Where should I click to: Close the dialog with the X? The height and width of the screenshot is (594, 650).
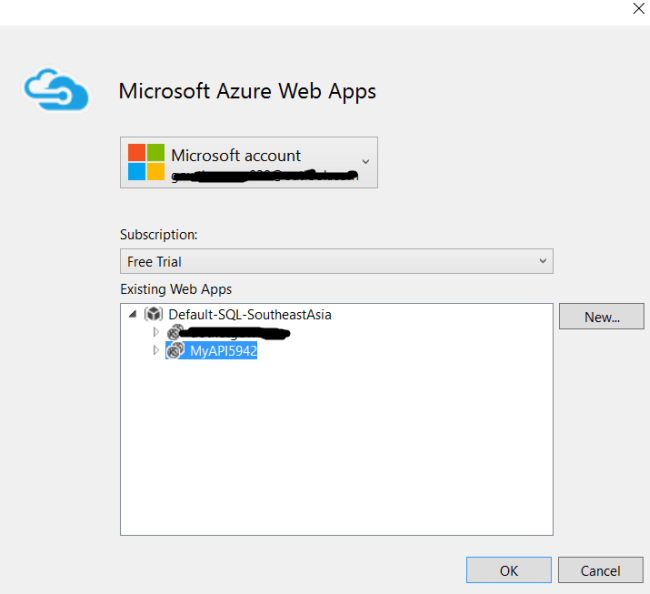tap(638, 8)
